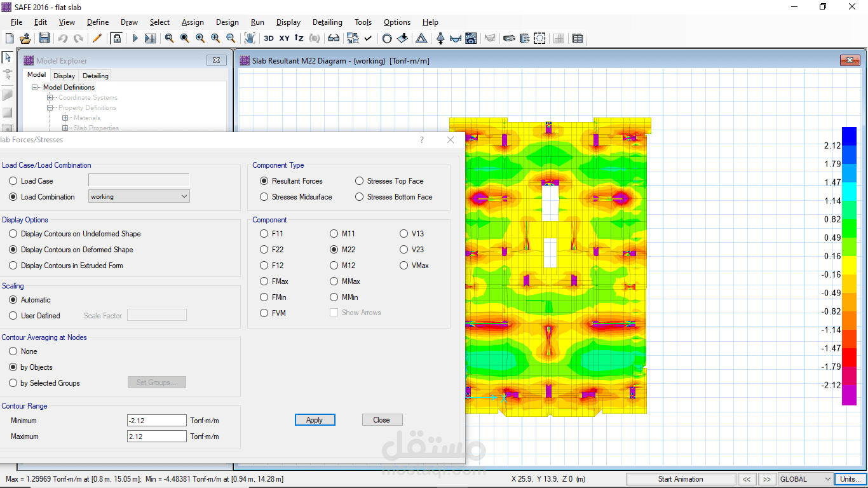Close the Model Explorer panel
The height and width of the screenshot is (488, 868).
coord(217,60)
